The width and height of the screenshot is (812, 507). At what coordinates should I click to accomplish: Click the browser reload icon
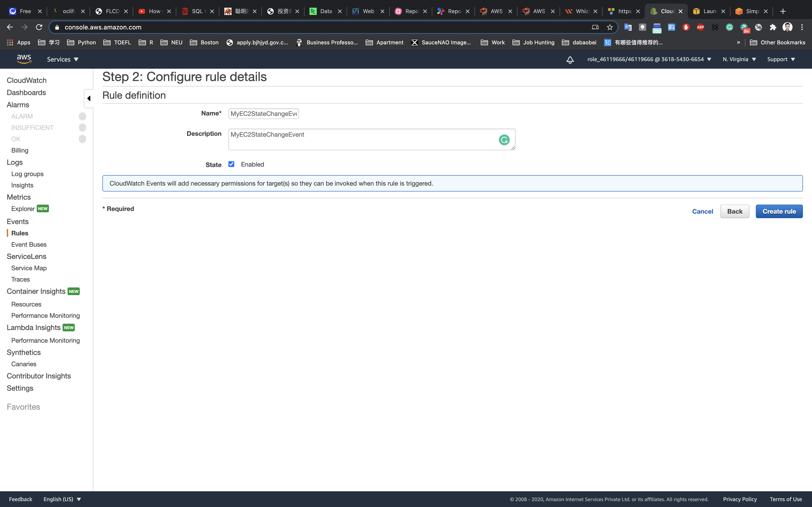(x=39, y=27)
